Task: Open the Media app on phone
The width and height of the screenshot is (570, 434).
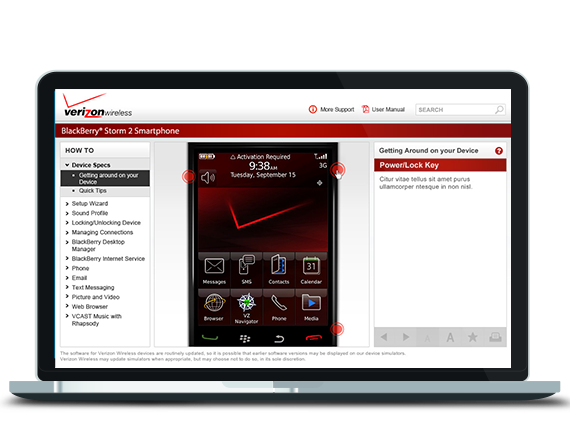Action: (311, 307)
